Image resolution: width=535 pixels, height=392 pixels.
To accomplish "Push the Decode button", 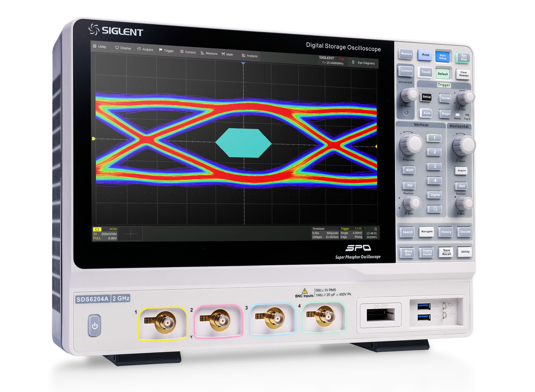I will coord(465,232).
